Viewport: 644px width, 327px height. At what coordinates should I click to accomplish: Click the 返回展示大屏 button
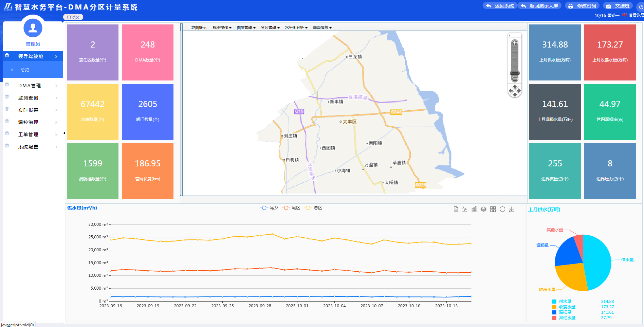pyautogui.click(x=540, y=6)
